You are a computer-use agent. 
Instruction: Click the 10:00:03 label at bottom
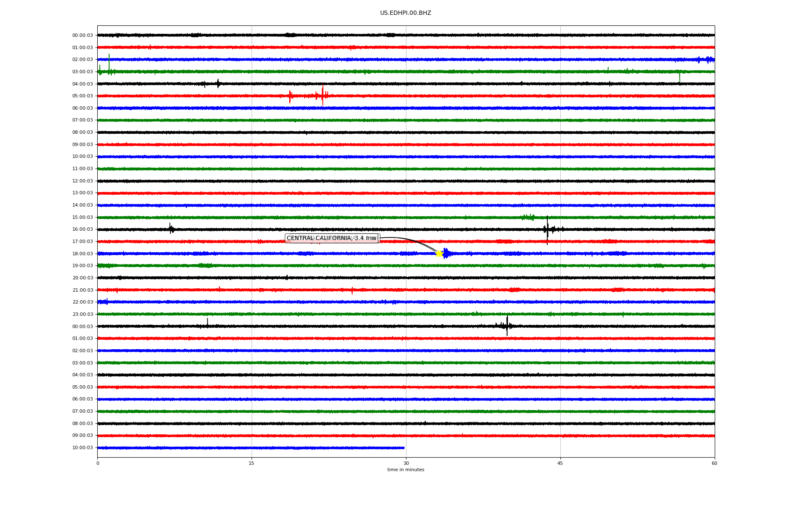tap(82, 447)
